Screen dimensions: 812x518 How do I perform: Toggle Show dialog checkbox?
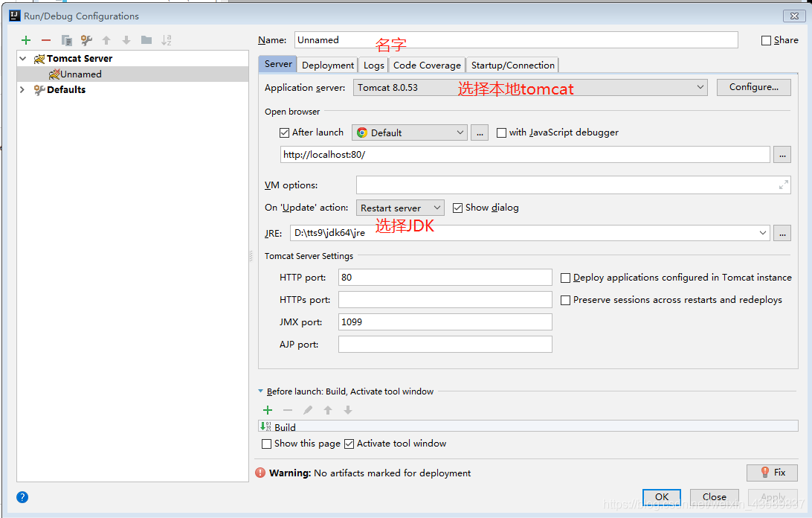(457, 208)
